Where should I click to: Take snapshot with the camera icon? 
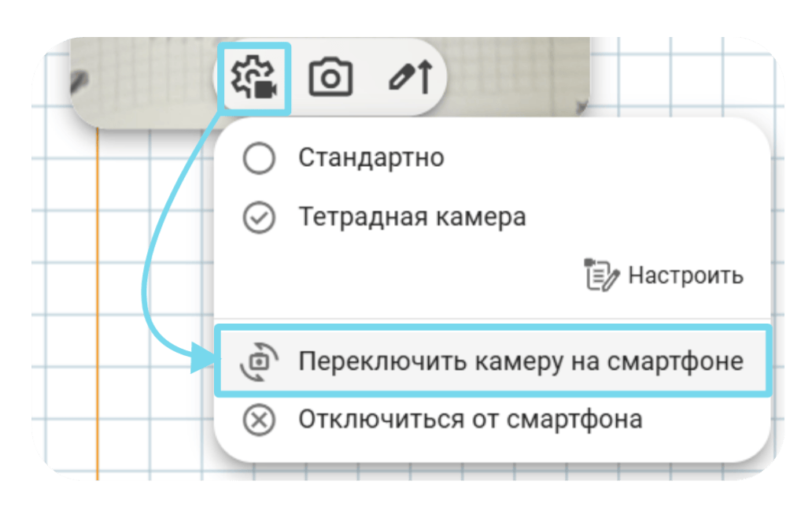[330, 78]
